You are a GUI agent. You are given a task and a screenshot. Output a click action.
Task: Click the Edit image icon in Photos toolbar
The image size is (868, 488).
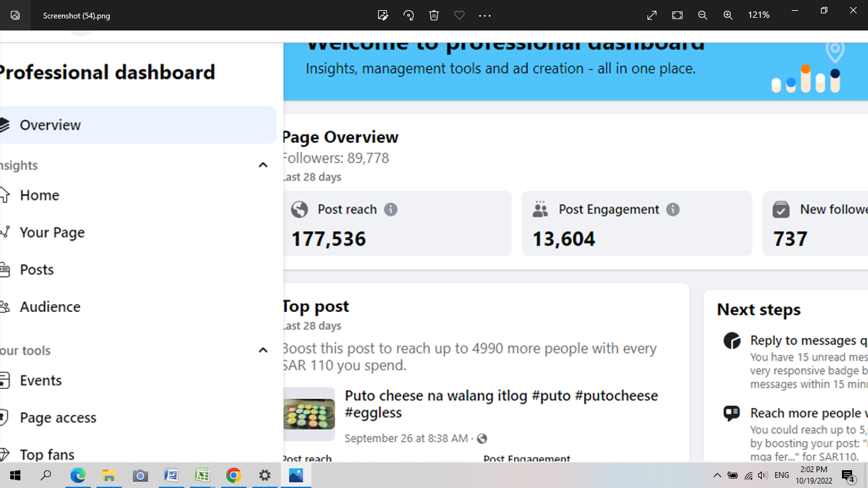pos(383,15)
